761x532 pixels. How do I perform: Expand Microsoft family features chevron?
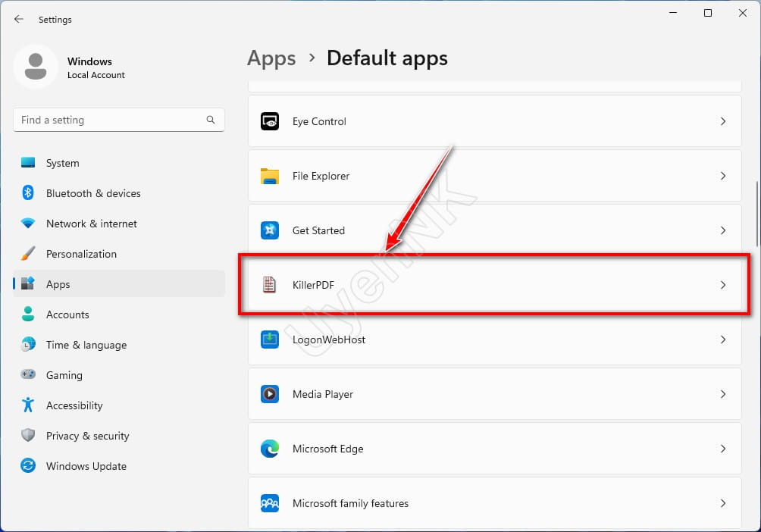(x=723, y=503)
